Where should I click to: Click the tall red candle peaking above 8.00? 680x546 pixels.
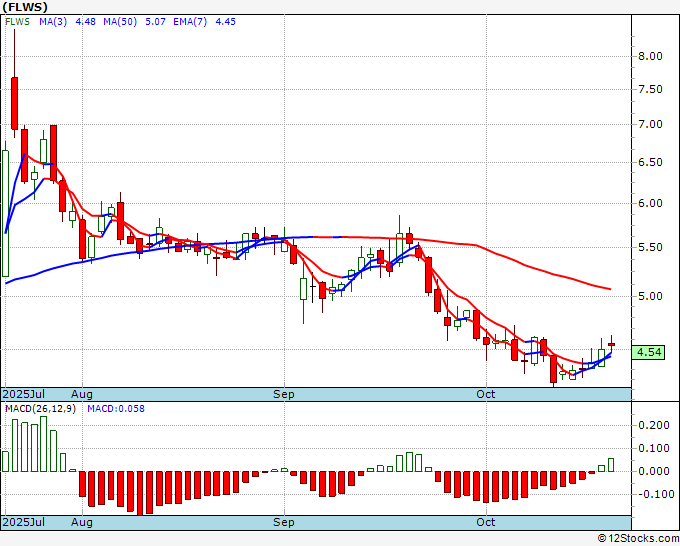[x=14, y=103]
